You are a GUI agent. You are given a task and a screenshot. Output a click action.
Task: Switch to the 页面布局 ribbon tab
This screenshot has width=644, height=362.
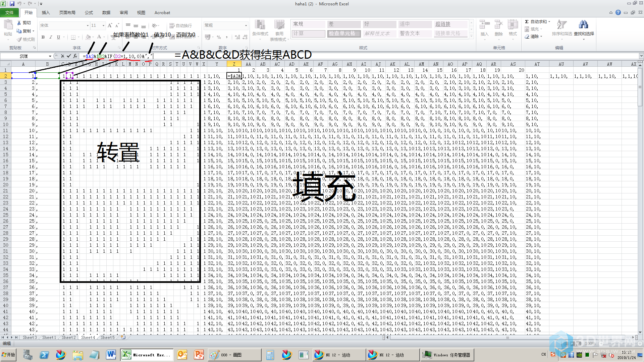[x=67, y=13]
